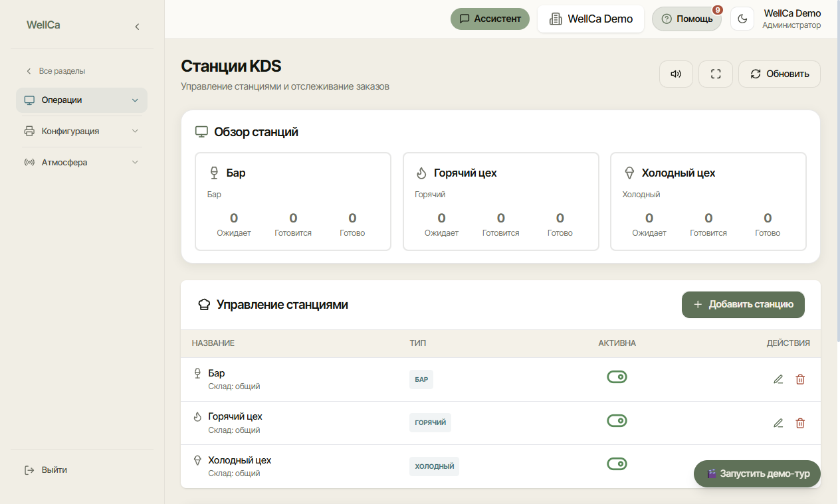The width and height of the screenshot is (840, 504).
Task: Click the monitor icon beside Обзор станций
Action: coord(201,131)
